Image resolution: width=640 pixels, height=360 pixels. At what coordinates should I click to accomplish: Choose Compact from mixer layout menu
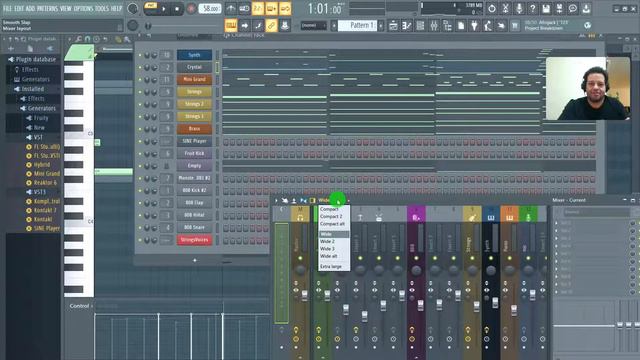point(333,209)
